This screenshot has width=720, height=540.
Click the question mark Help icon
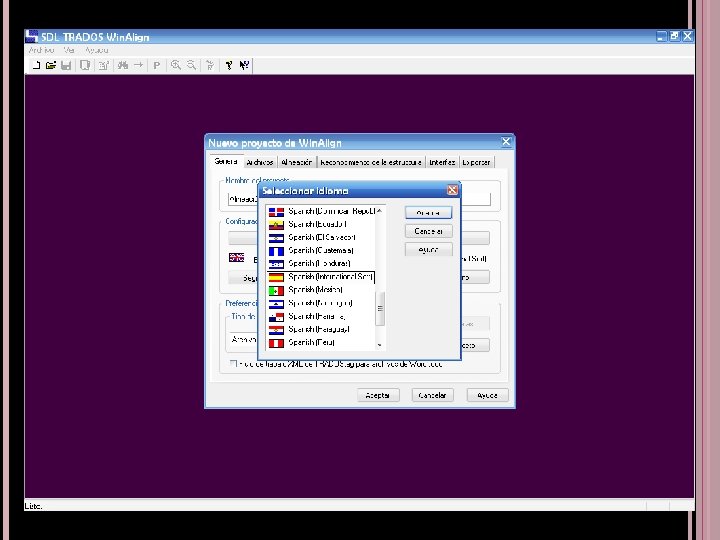point(229,65)
